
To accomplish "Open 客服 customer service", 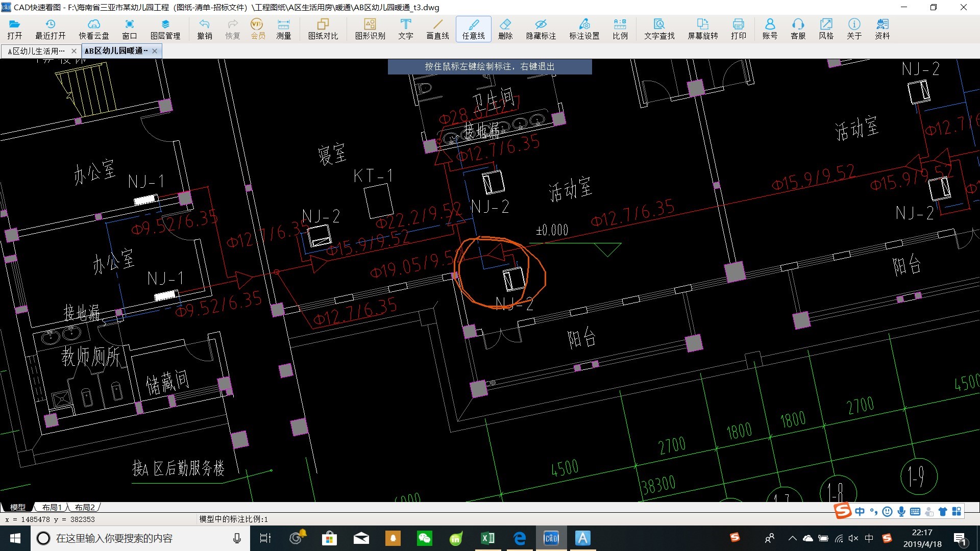I will [798, 29].
